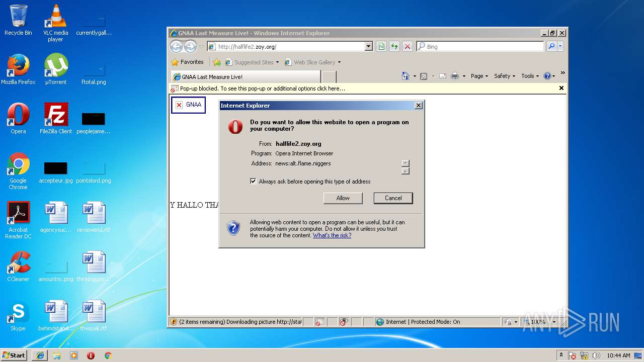Screen dimensions: 644x362
Task: Toggle Compatibility View icon
Action: pyautogui.click(x=382, y=47)
